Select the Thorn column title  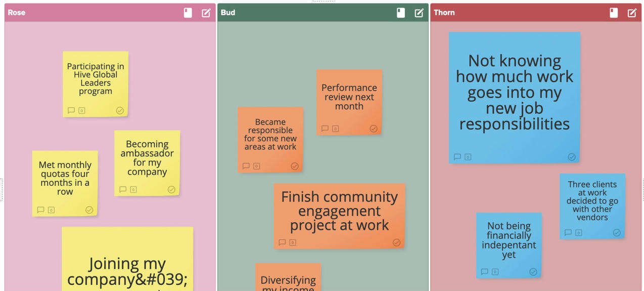tap(444, 13)
